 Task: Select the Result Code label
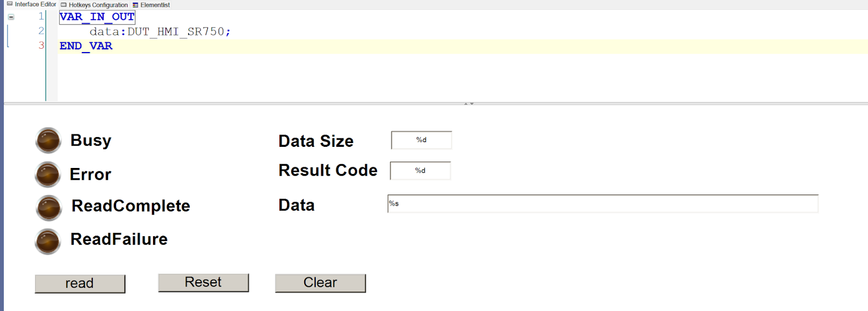click(x=328, y=171)
